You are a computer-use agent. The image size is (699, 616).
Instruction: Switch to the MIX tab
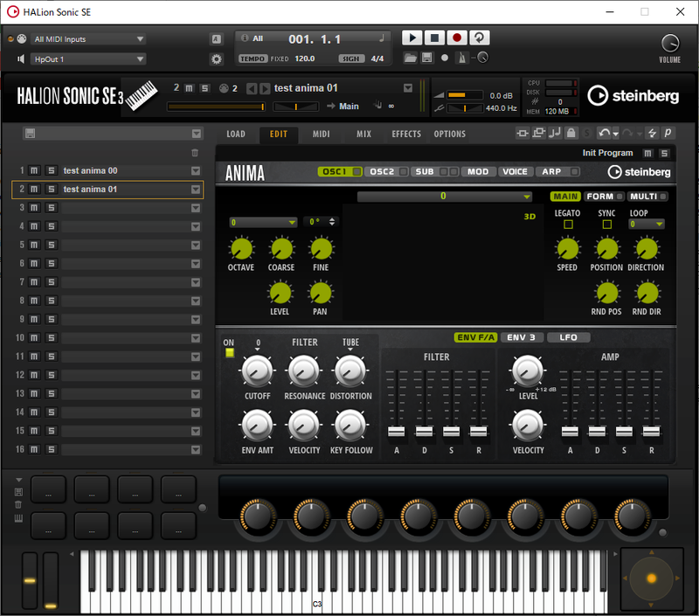pos(363,134)
